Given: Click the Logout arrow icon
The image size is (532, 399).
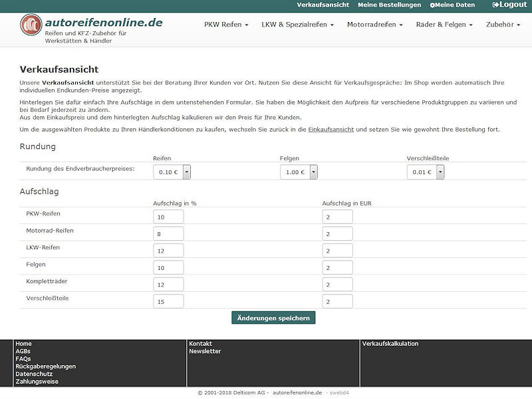Looking at the screenshot, I should click(495, 5).
